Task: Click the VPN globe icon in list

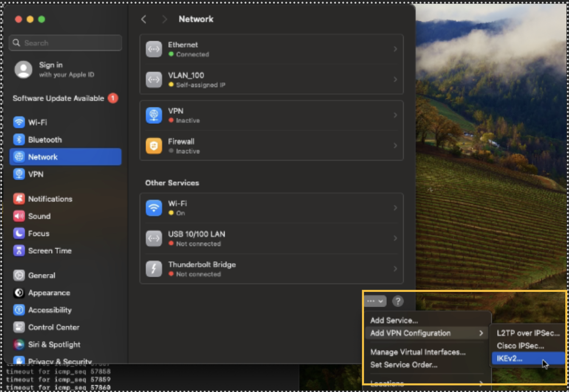Action: (154, 115)
